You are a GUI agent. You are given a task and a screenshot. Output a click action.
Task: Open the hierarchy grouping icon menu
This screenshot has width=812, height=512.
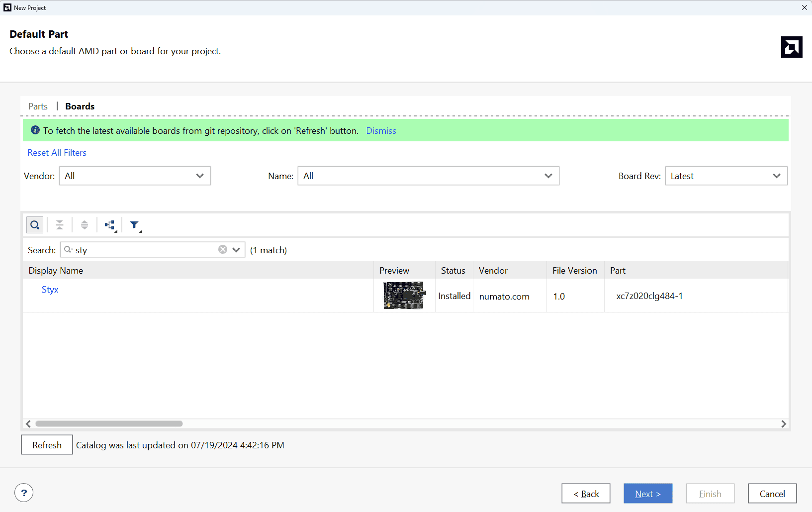pos(110,225)
